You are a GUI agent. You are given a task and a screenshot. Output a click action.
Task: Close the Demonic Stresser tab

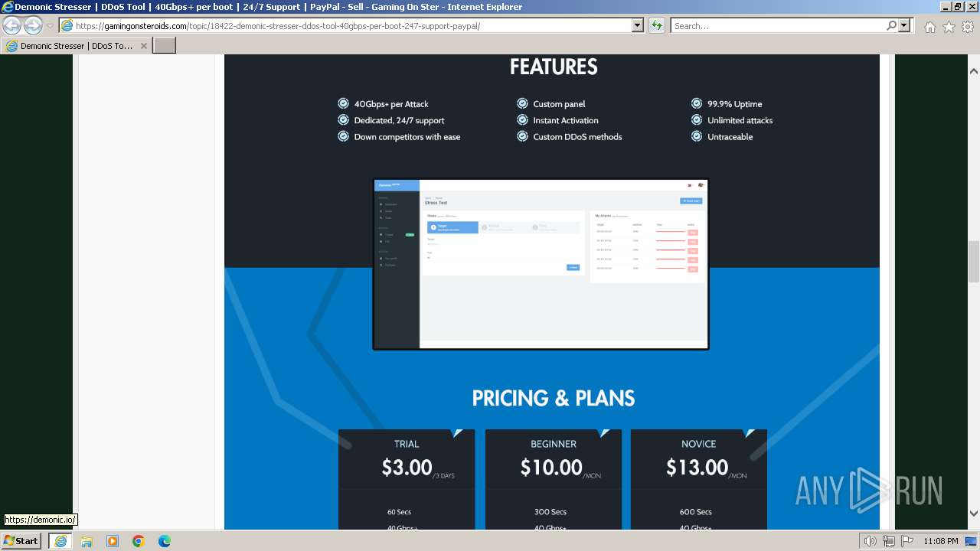pyautogui.click(x=144, y=46)
